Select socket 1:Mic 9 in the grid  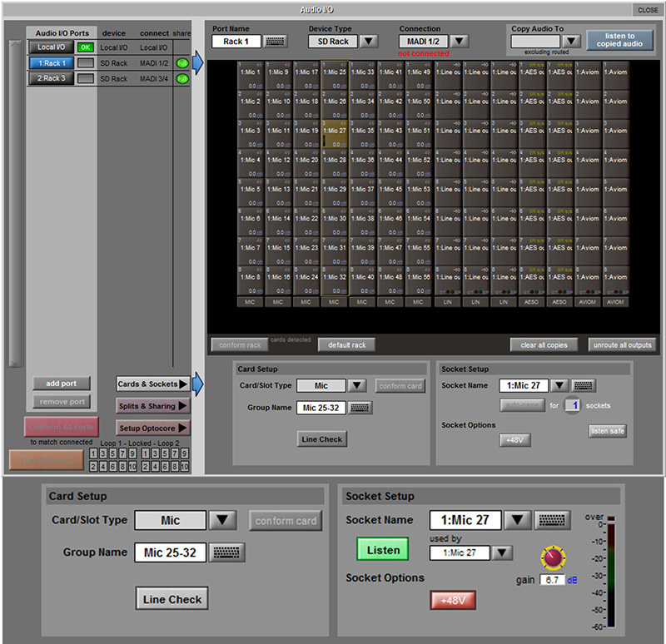click(278, 75)
